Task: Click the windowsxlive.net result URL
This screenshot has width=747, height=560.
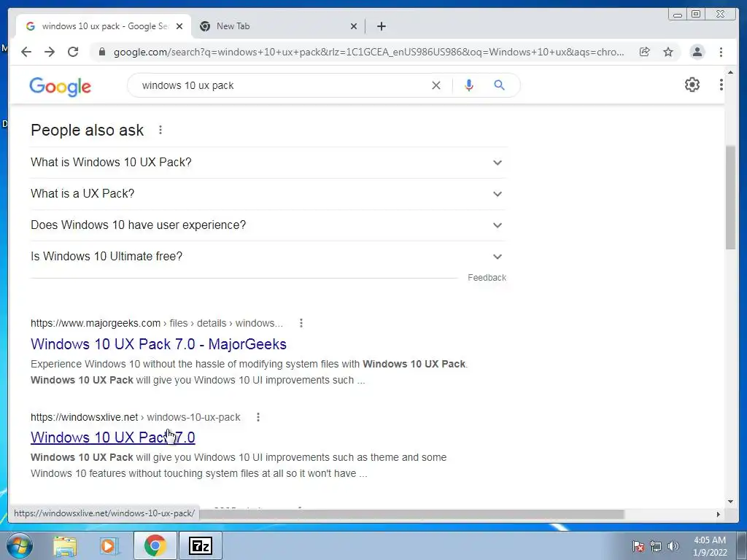Action: tap(135, 417)
